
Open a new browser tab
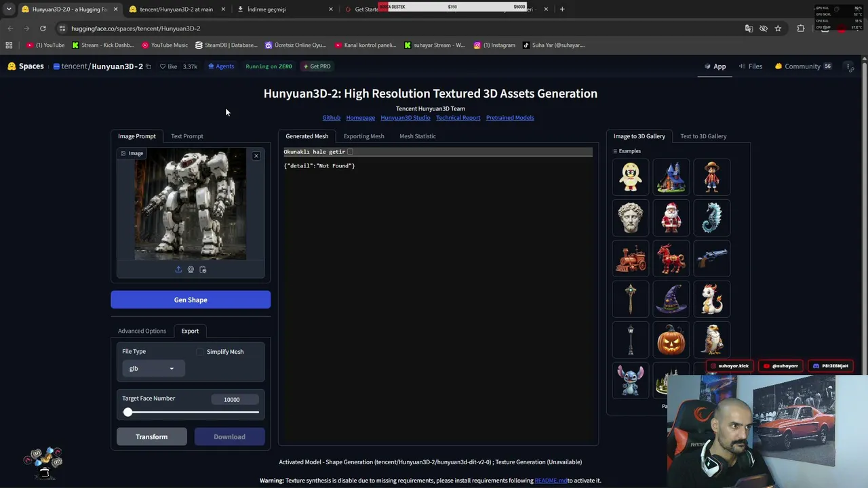pyautogui.click(x=562, y=9)
